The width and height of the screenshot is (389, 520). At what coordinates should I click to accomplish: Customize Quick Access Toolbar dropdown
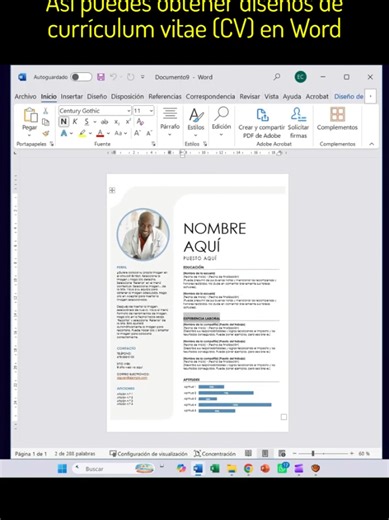click(x=142, y=77)
